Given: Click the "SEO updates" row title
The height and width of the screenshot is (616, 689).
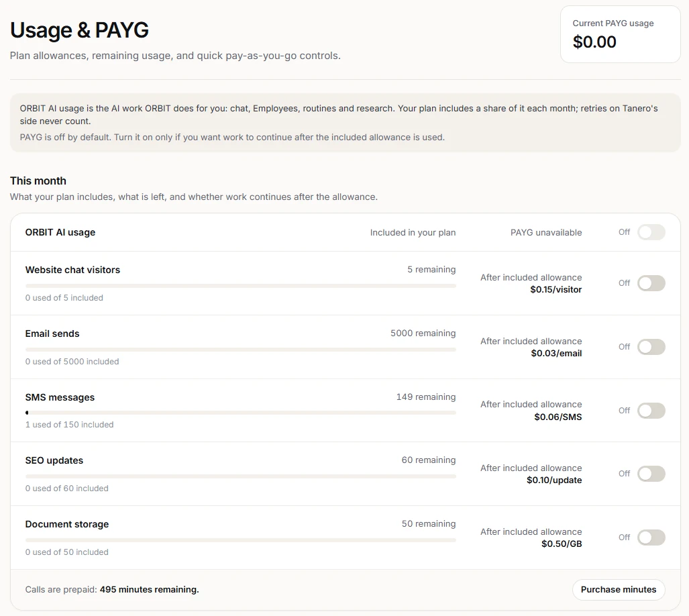Looking at the screenshot, I should 54,460.
